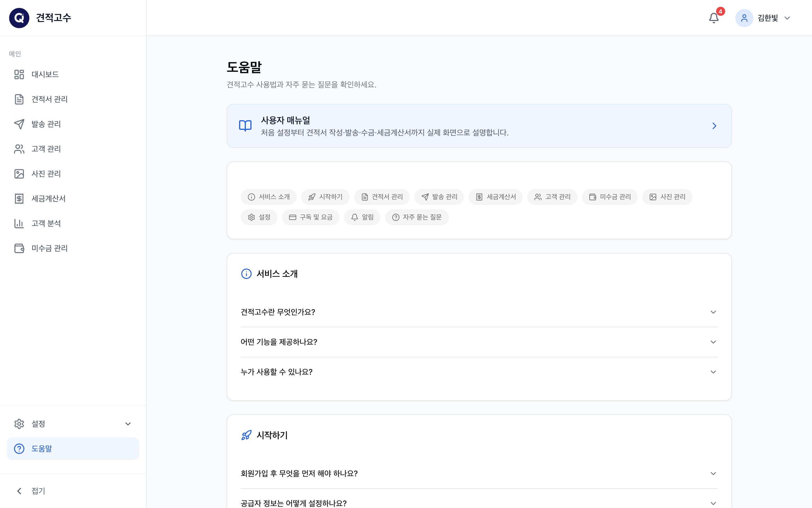The height and width of the screenshot is (508, 812).
Task: Jump to 자주 묻는 질문 chip
Action: [x=417, y=217]
